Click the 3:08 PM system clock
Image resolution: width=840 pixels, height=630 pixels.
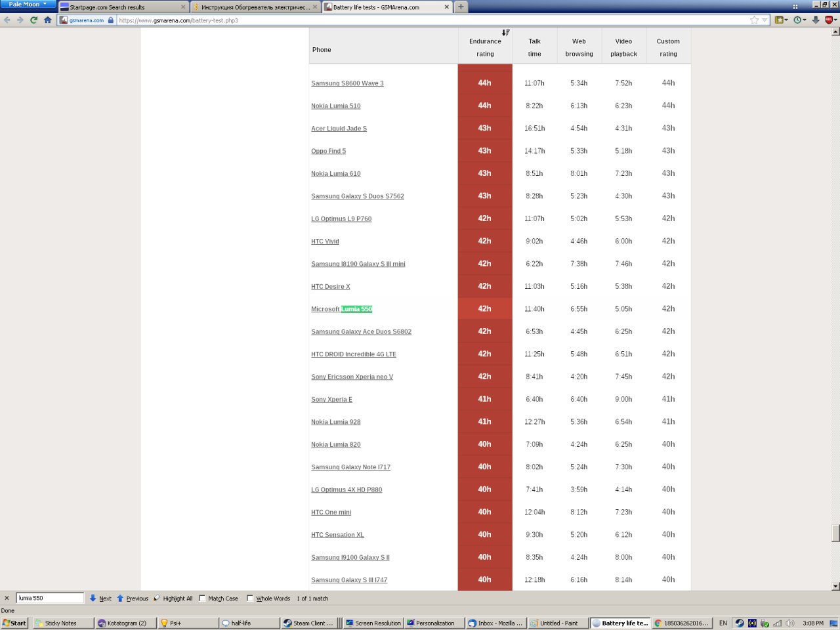(812, 623)
